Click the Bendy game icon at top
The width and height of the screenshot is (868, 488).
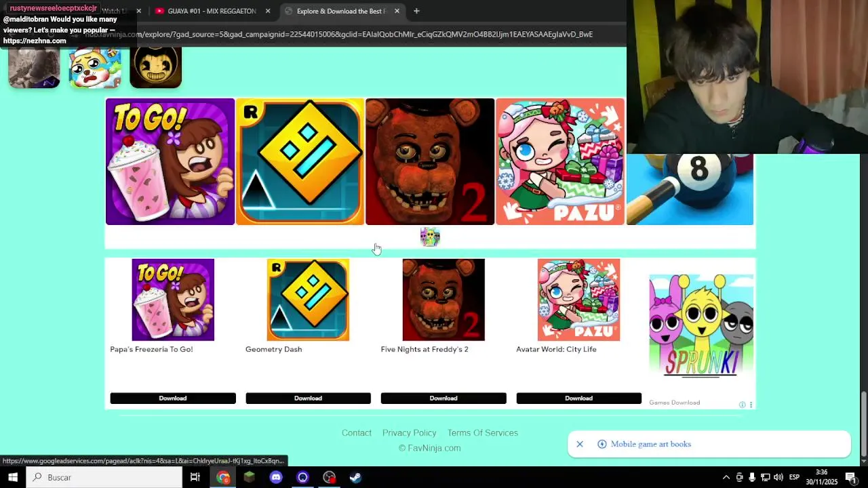coord(155,68)
